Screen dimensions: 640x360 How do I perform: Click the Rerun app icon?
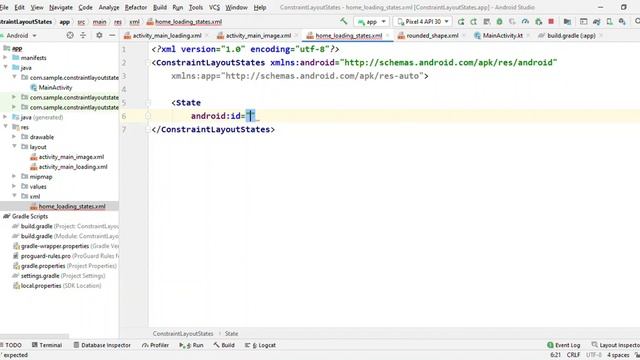click(461, 22)
